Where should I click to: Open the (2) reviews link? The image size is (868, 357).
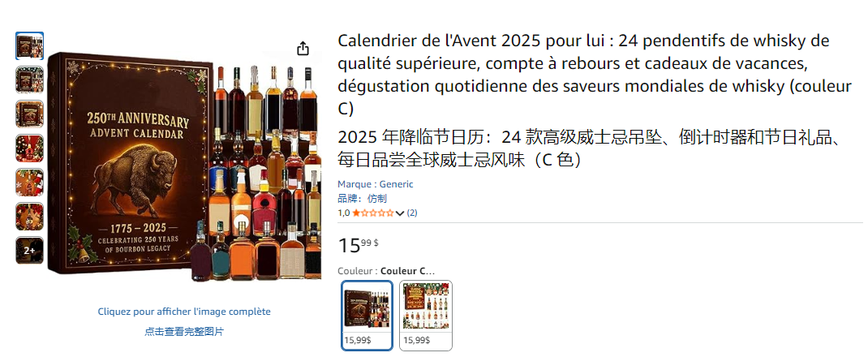coord(412,213)
